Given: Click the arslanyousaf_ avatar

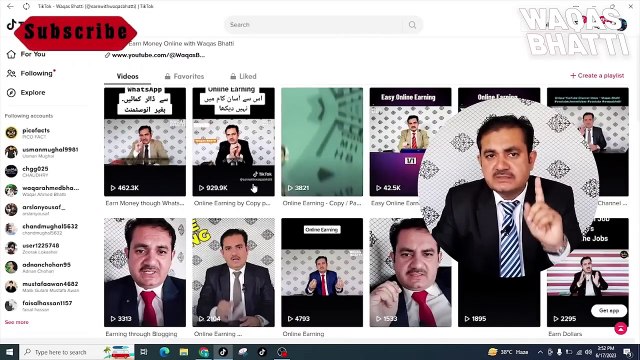Looking at the screenshot, I should [11, 209].
